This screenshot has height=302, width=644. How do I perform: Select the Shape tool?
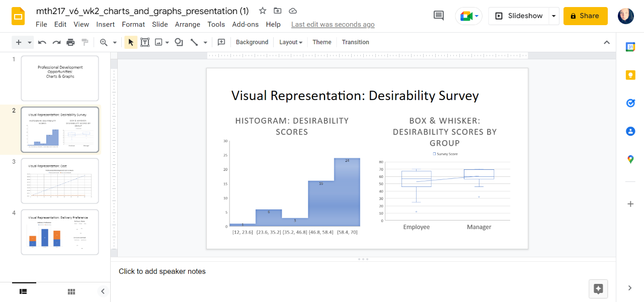179,42
